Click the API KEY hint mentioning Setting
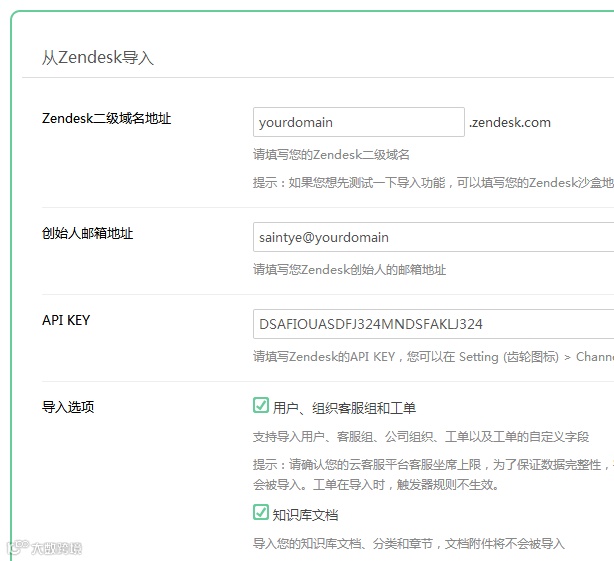This screenshot has width=614, height=561. (x=433, y=357)
